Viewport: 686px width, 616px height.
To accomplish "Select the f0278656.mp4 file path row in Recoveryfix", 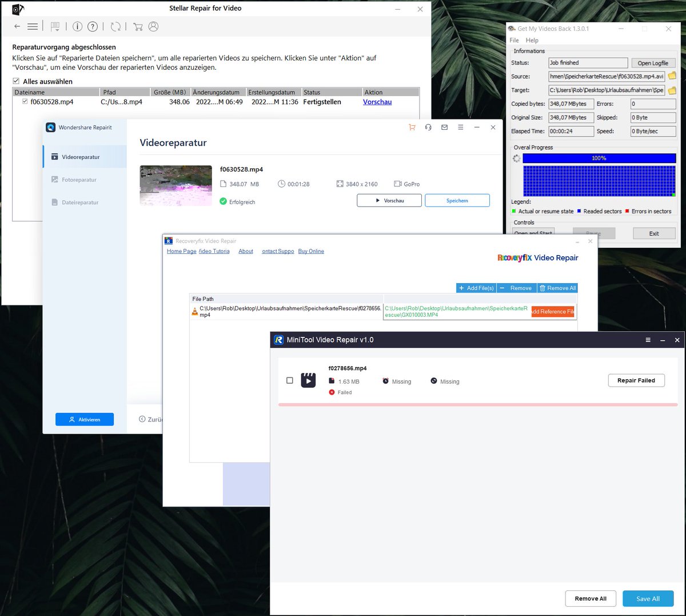I will (x=286, y=312).
